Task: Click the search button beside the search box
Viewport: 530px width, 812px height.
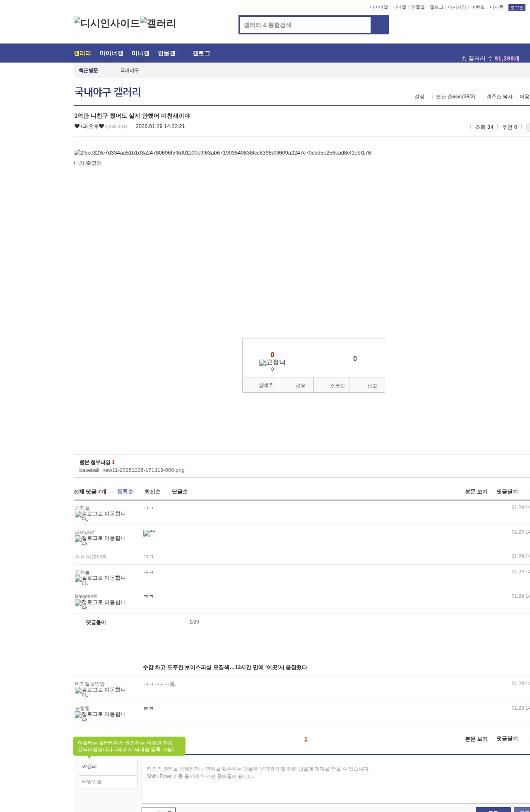Action: 380,25
